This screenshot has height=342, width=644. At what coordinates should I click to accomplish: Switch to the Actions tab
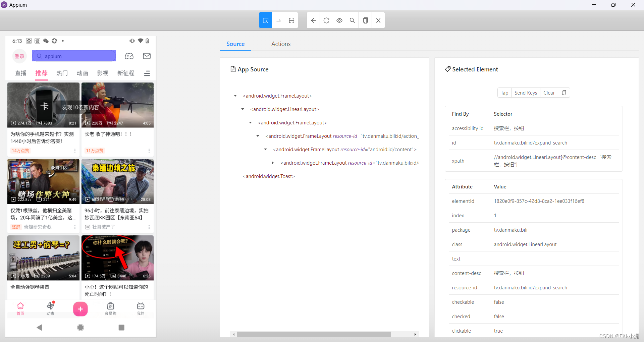[x=281, y=44]
